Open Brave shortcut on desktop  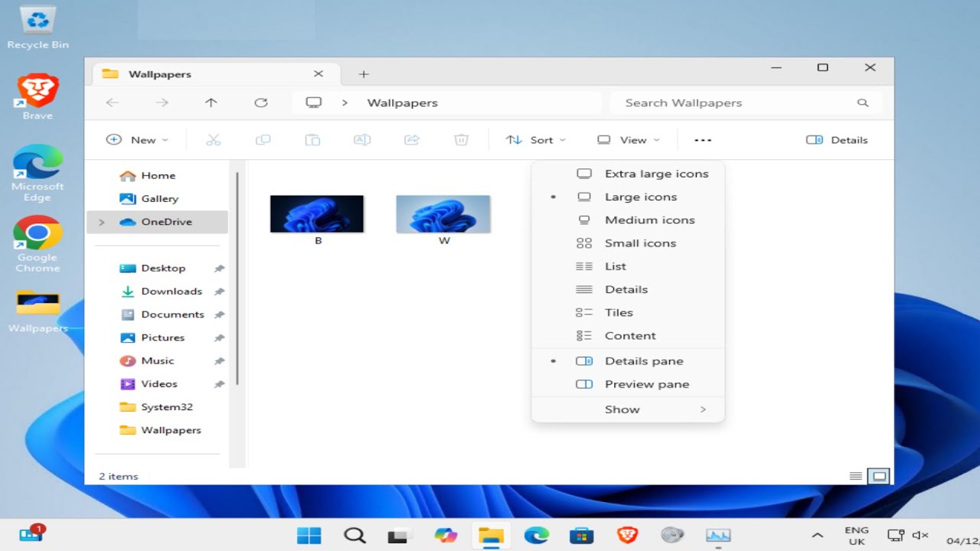point(38,97)
